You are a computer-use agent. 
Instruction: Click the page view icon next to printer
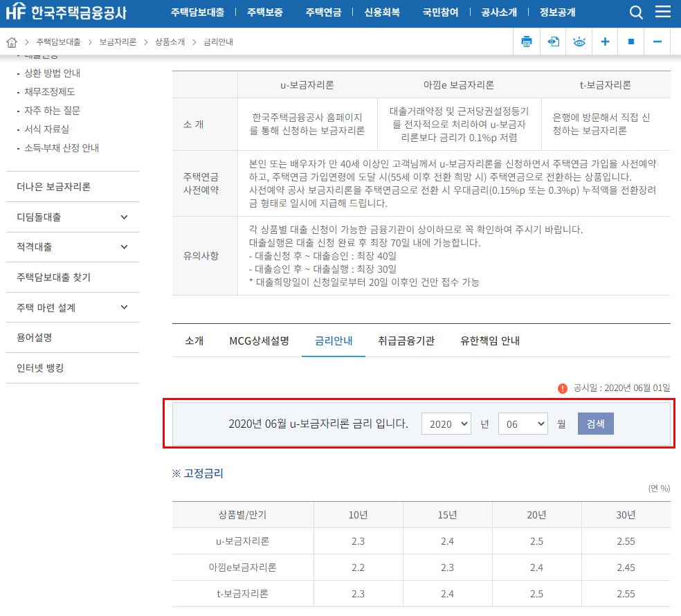tap(553, 42)
